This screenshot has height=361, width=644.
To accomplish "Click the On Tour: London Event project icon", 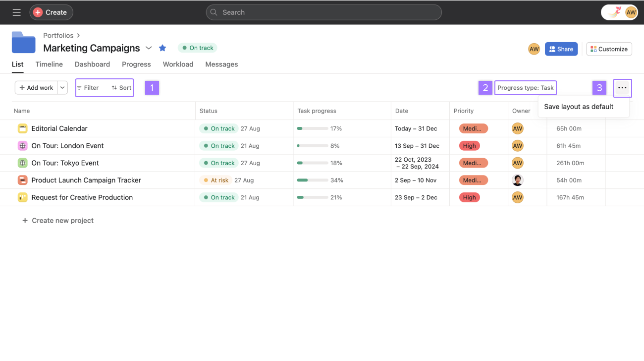I will (22, 145).
